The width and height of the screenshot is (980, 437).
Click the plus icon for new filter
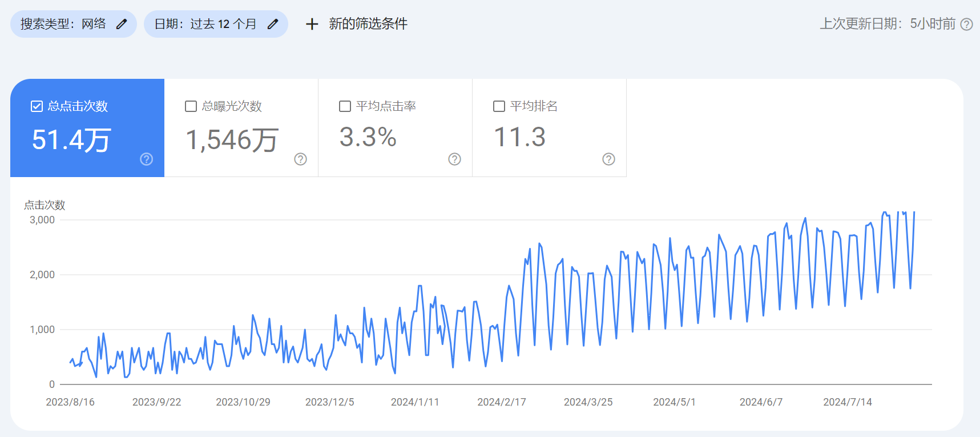pos(312,24)
